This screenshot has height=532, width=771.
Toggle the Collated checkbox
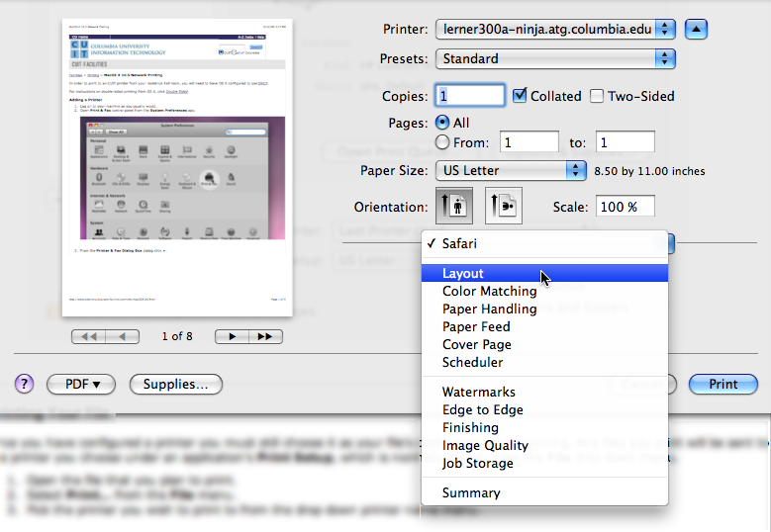(520, 95)
